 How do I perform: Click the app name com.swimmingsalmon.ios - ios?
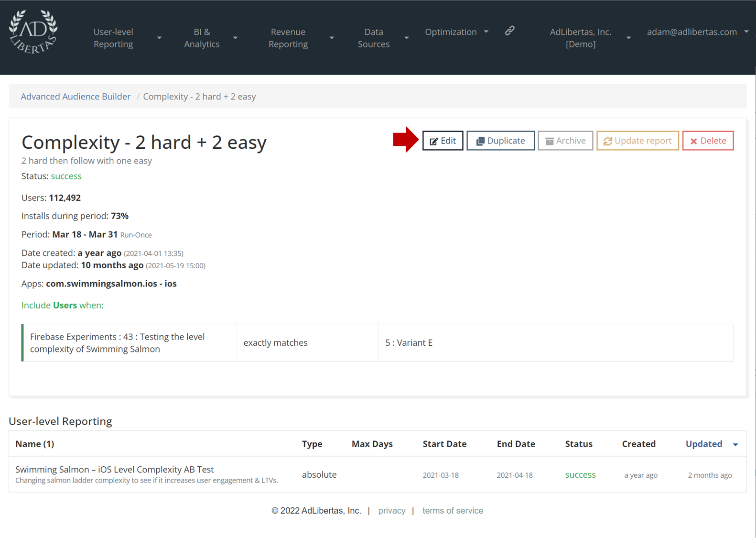111,284
